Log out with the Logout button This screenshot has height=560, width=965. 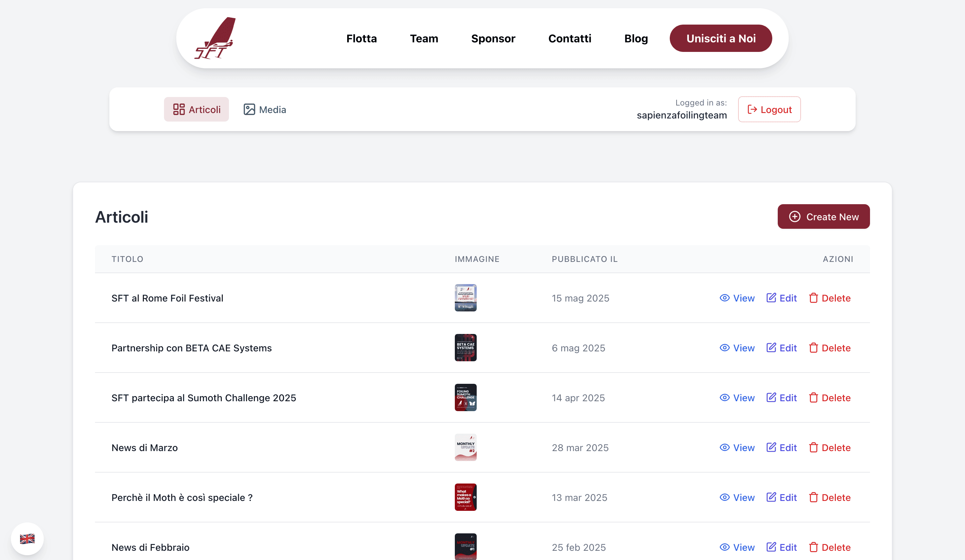point(769,110)
